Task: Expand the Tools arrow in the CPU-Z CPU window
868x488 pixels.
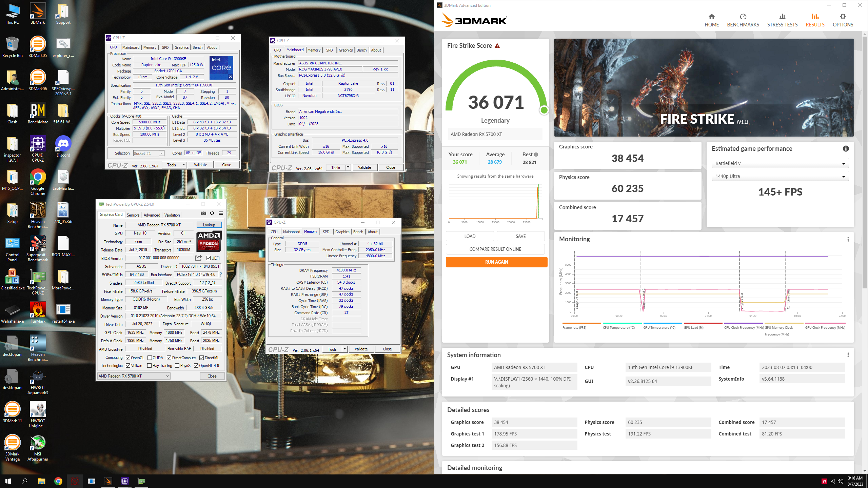Action: pos(184,165)
